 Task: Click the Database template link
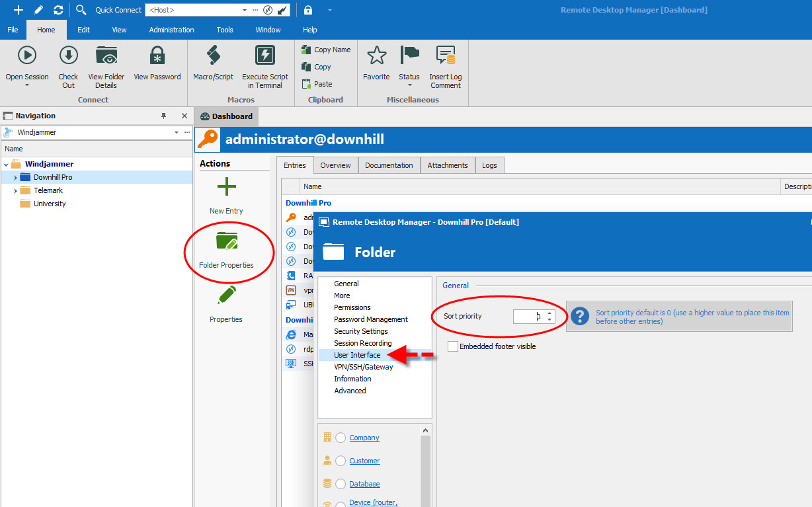(x=364, y=484)
